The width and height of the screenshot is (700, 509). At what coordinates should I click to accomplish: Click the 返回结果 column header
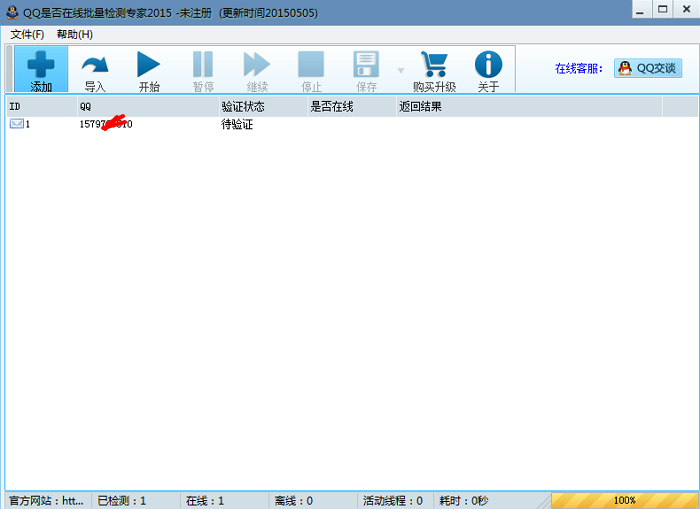(529, 106)
